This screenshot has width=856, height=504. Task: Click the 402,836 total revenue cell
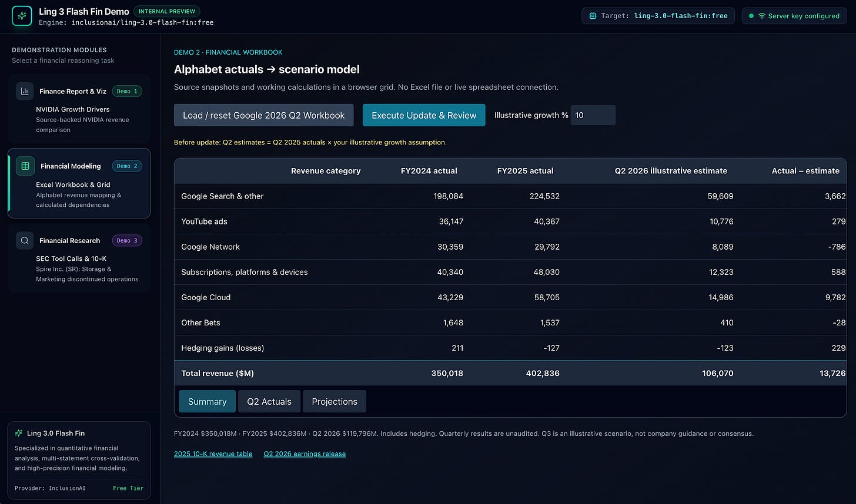tap(543, 373)
